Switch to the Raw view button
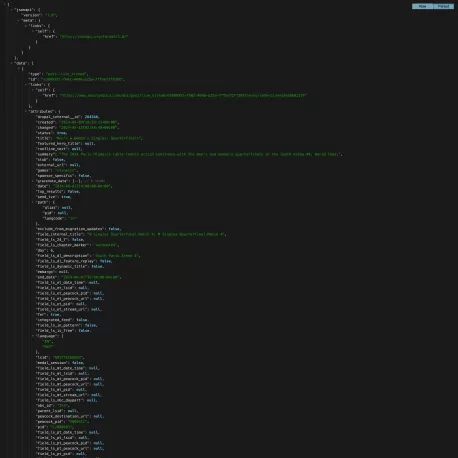Image resolution: width=458 pixels, height=458 pixels. 422,6
